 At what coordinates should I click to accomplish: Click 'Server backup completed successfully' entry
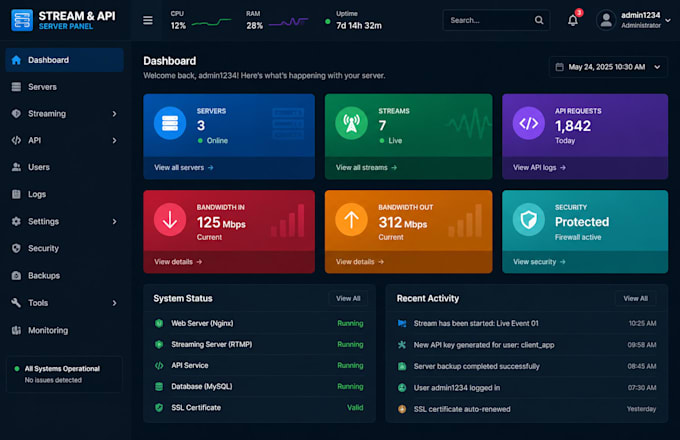(x=476, y=366)
